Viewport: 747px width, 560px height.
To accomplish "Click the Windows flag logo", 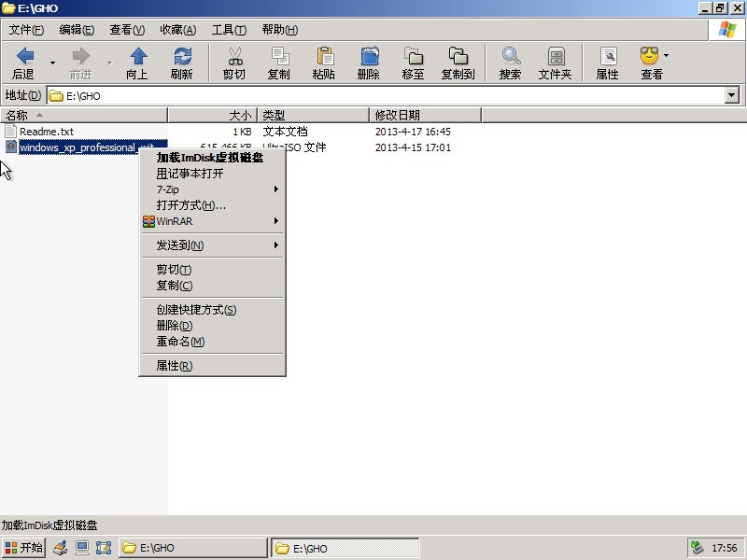I will [x=727, y=30].
